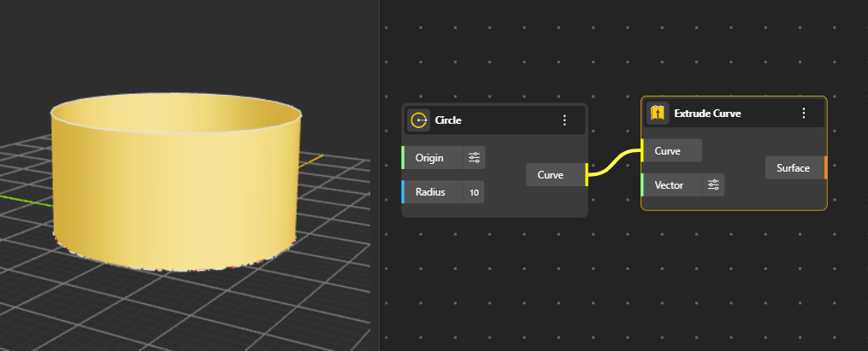Click the blue Radius input port
The height and width of the screenshot is (351, 868).
(x=403, y=192)
